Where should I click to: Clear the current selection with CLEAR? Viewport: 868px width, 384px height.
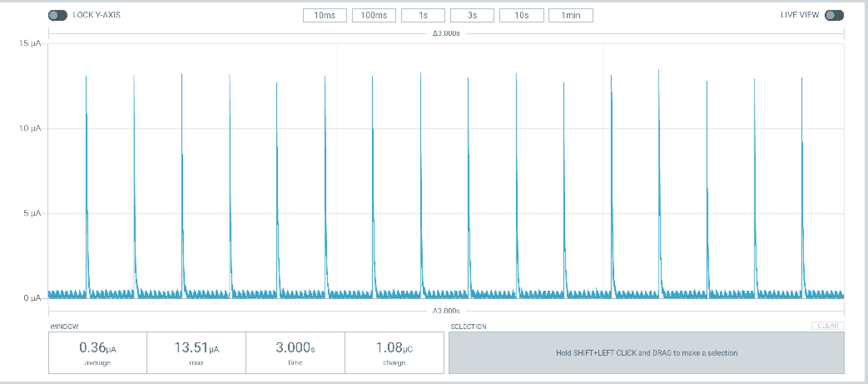pos(827,326)
